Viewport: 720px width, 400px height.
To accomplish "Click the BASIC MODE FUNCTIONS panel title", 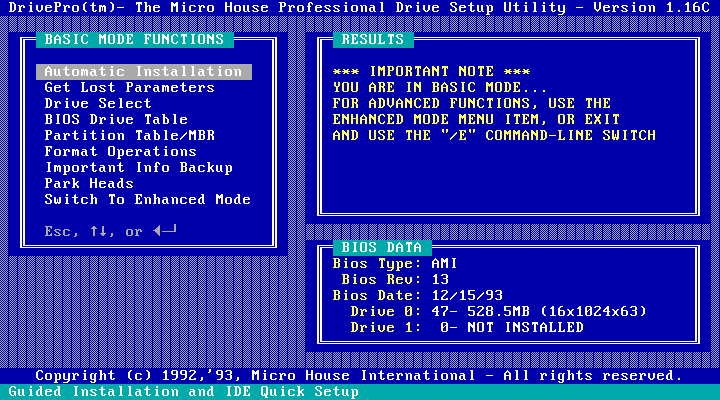I will (134, 40).
